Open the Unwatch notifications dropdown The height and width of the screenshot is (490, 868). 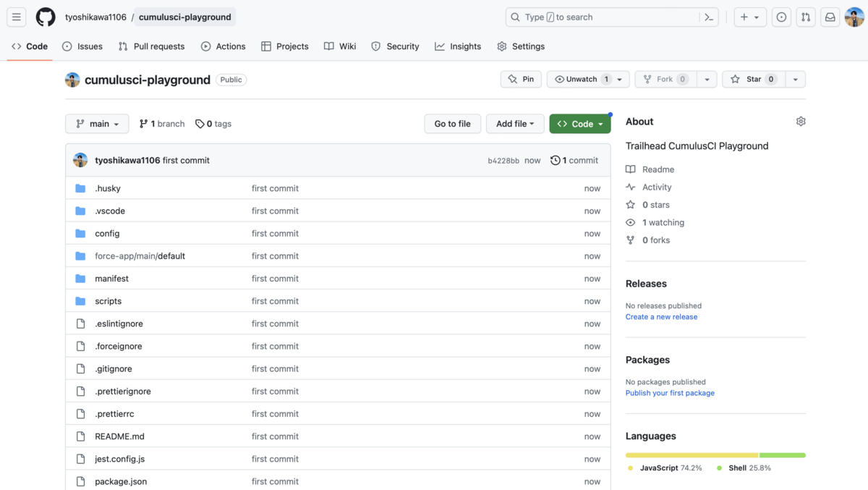point(588,79)
